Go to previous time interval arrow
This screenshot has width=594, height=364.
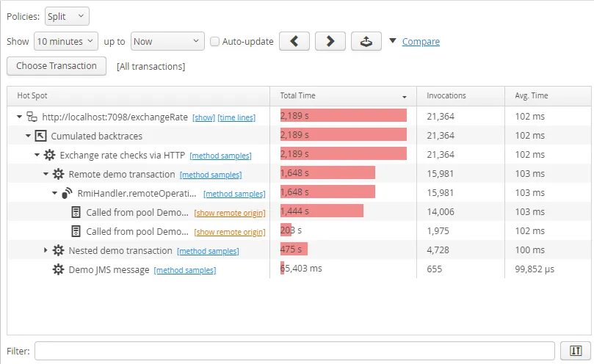tap(294, 41)
